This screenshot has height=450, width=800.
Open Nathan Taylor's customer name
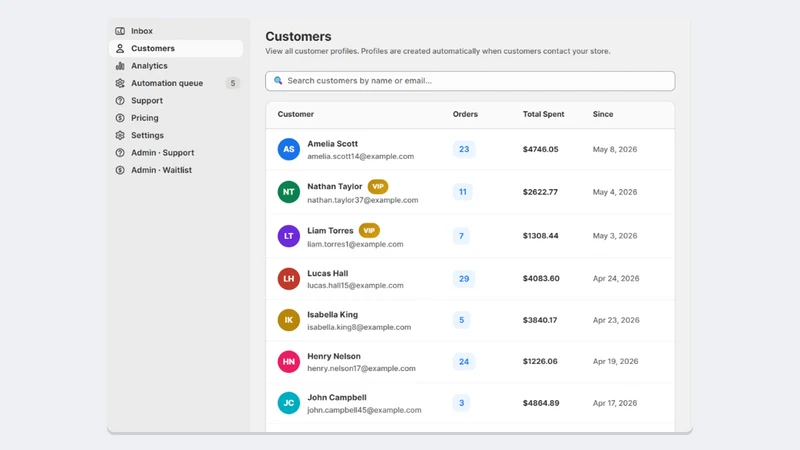click(x=335, y=186)
